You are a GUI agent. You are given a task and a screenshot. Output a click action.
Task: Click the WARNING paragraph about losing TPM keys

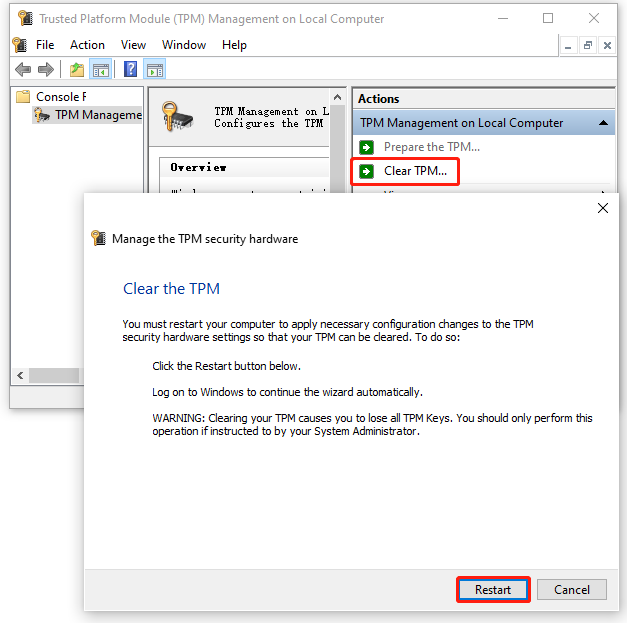click(x=372, y=425)
